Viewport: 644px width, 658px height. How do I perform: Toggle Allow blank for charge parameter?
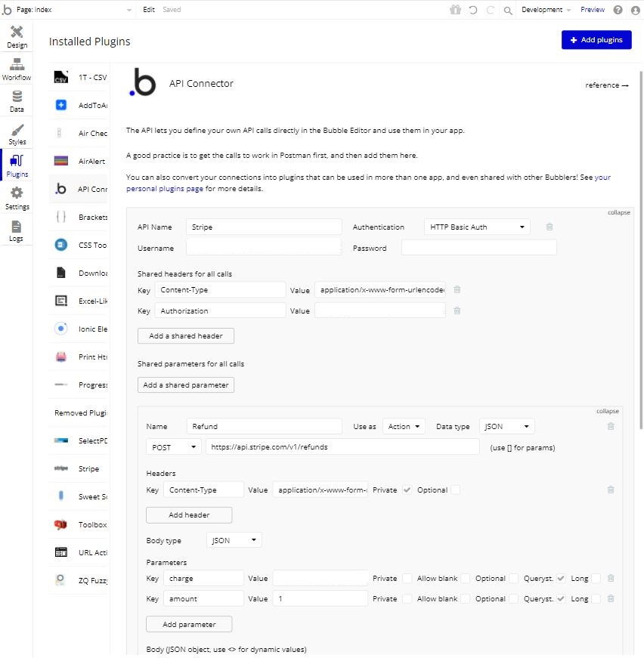(465, 578)
